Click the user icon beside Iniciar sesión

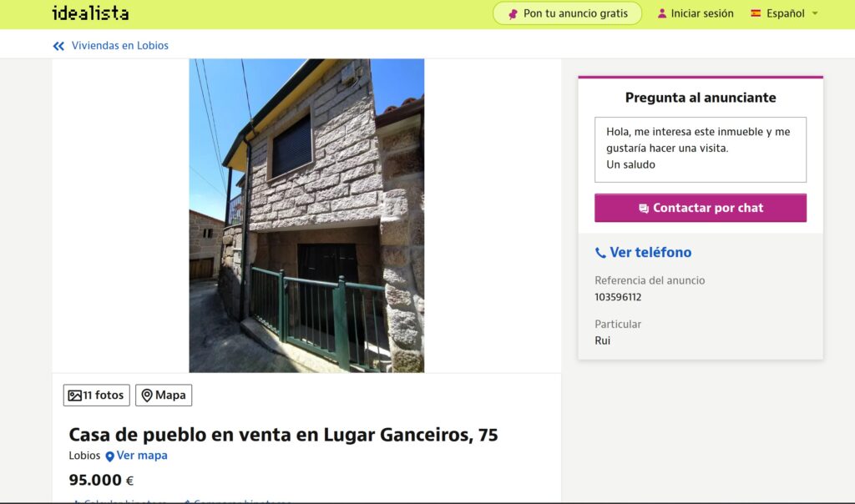(661, 13)
